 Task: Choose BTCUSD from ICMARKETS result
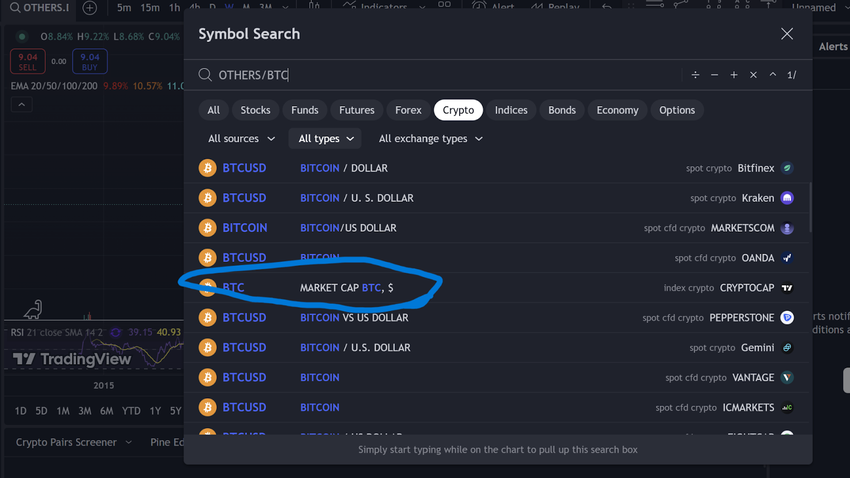click(x=496, y=407)
